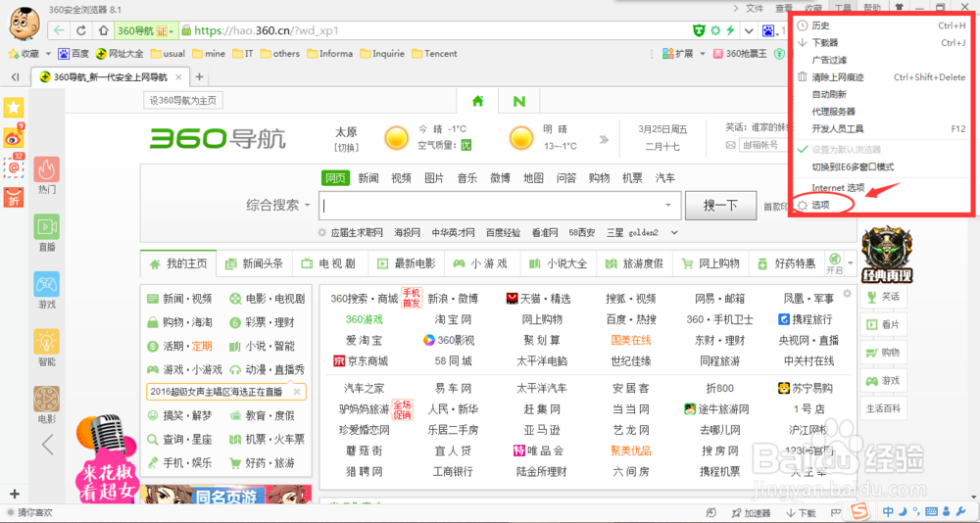Click the green home icon tab

tap(477, 101)
